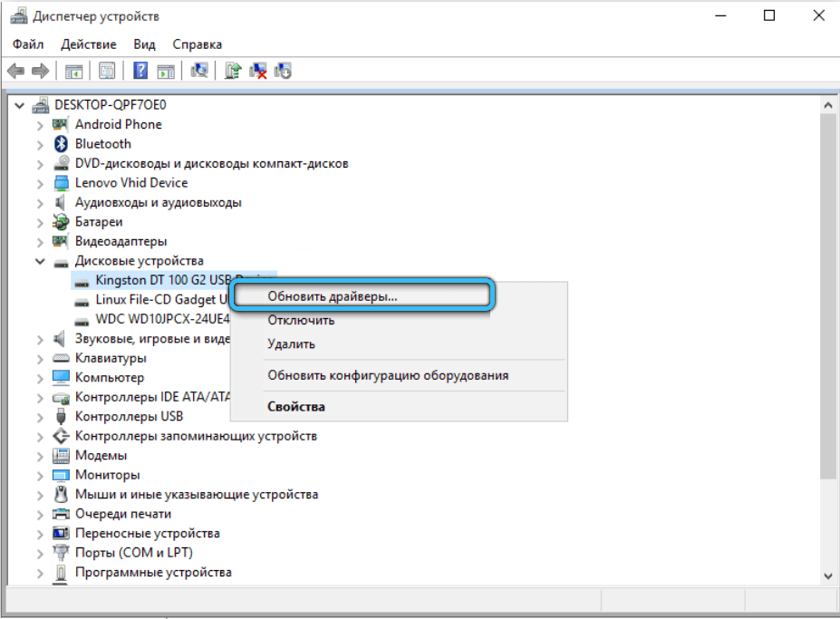Click the Update driver toolbar icon with green arrow
The image size is (840, 619).
233,71
